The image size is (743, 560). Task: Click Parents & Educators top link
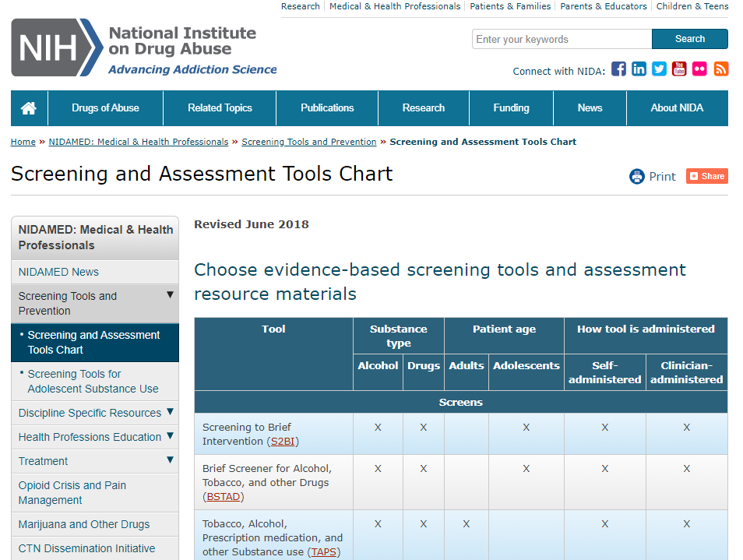pyautogui.click(x=604, y=6)
